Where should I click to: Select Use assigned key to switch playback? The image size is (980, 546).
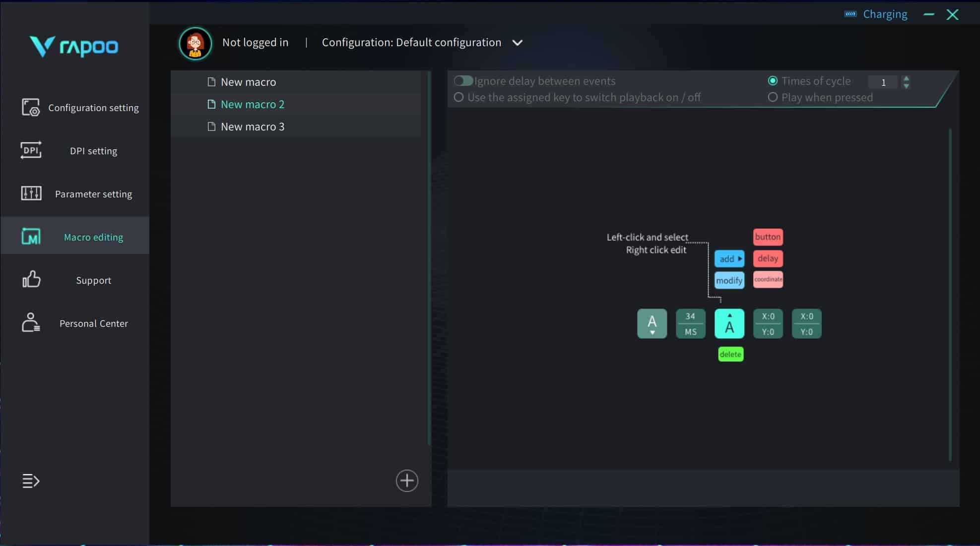(459, 97)
